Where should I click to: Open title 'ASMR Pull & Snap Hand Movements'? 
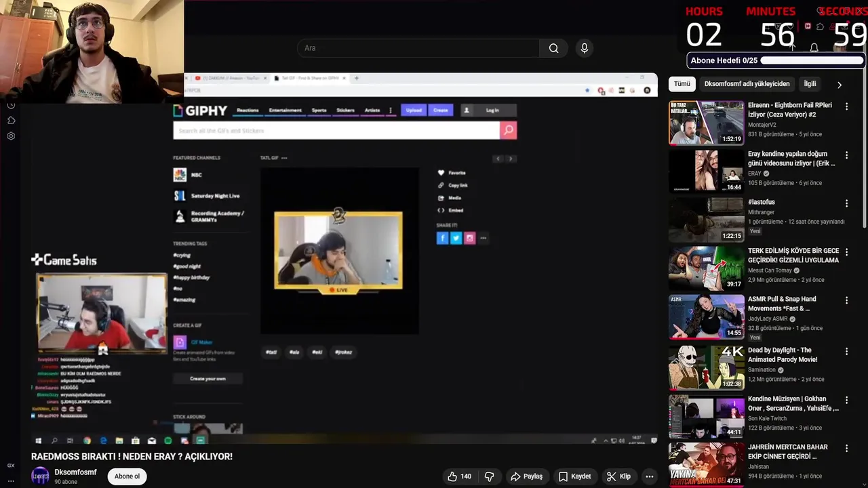(x=782, y=304)
